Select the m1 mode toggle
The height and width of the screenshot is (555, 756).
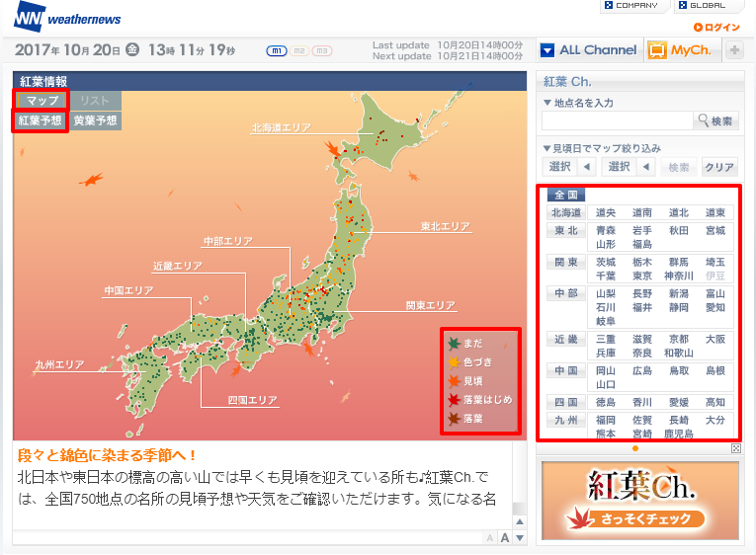[277, 50]
